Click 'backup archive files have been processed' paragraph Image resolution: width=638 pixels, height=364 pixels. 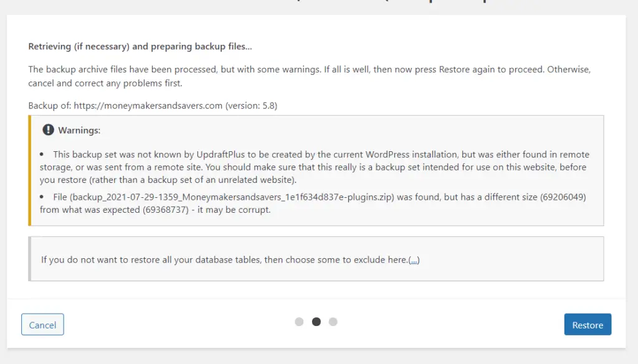point(309,77)
